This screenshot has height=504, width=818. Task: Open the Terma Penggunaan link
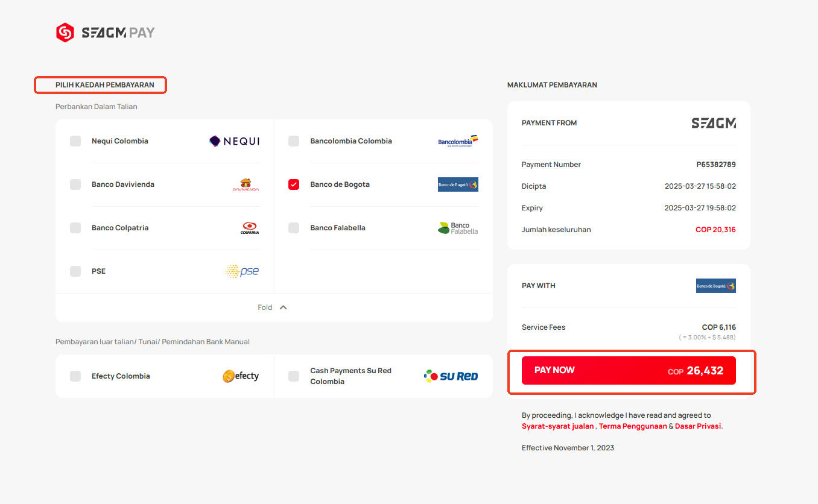[x=633, y=426]
